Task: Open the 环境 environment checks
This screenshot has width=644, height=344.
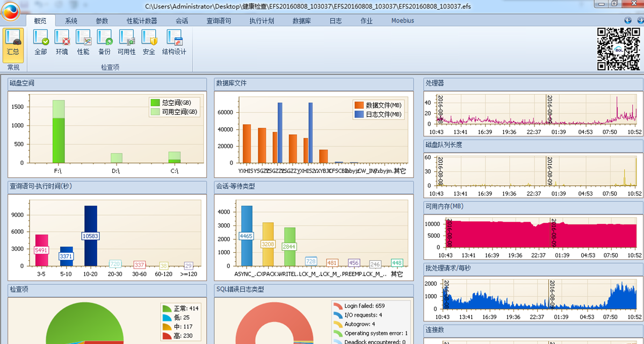Action: pyautogui.click(x=62, y=42)
